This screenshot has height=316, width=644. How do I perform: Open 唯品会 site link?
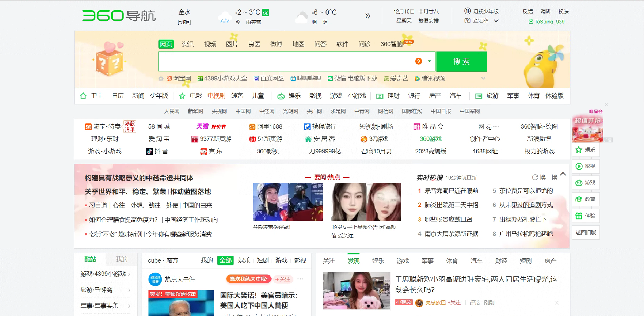[428, 127]
